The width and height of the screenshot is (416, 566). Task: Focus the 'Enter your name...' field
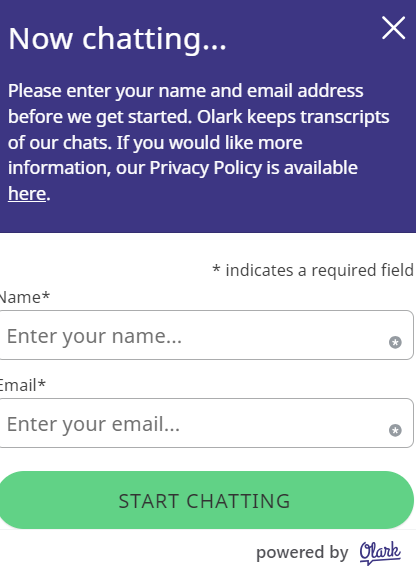click(206, 335)
